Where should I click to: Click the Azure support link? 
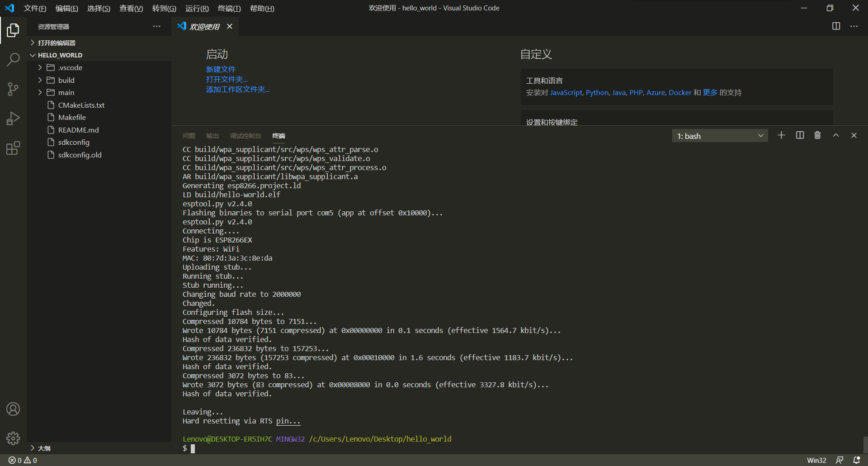click(656, 92)
